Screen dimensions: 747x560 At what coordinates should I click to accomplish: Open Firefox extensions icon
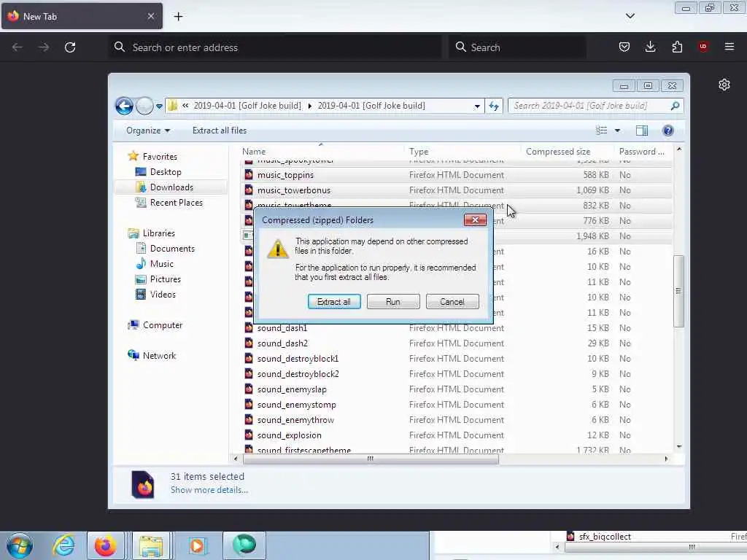coord(677,47)
